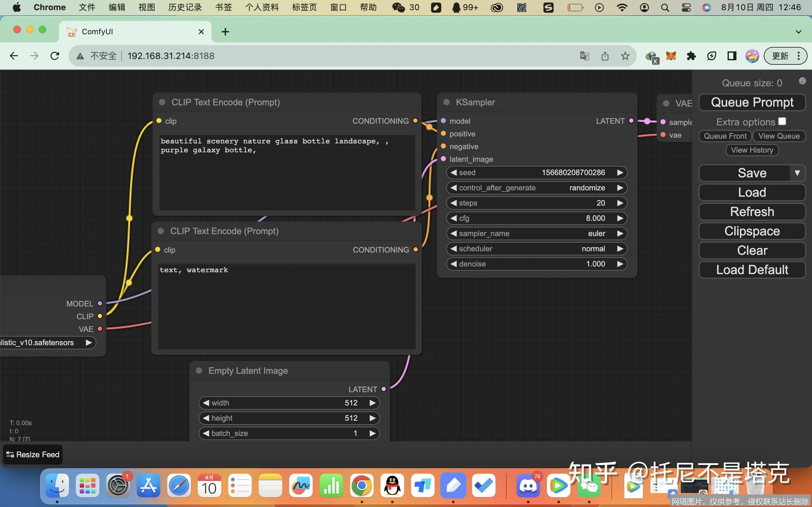Open the 书签 menu

223,7
